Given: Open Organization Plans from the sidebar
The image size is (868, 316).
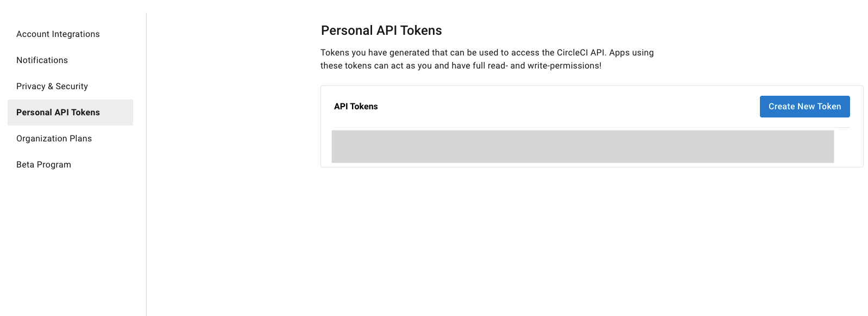Looking at the screenshot, I should tap(54, 139).
